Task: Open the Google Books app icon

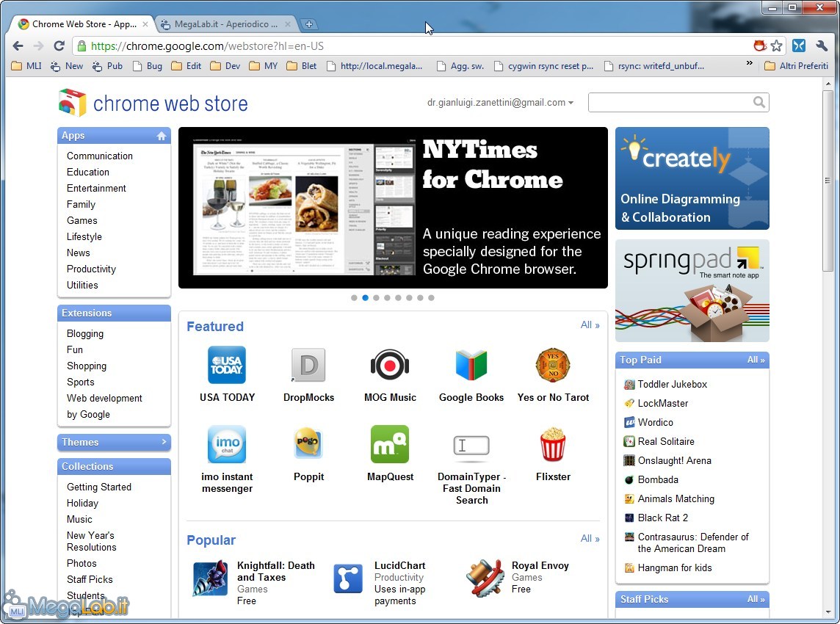Action: coord(471,365)
